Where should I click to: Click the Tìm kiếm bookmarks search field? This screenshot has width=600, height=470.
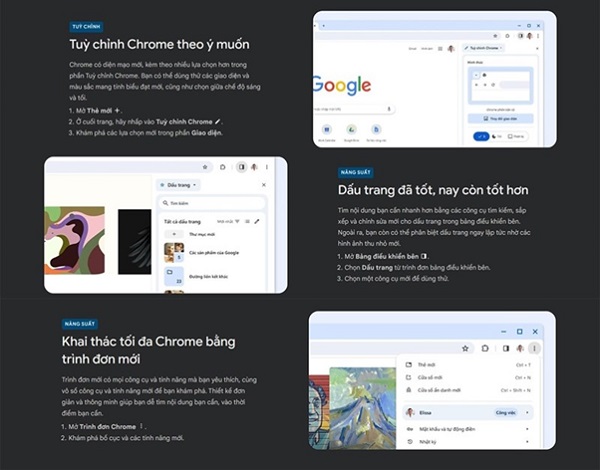[212, 203]
